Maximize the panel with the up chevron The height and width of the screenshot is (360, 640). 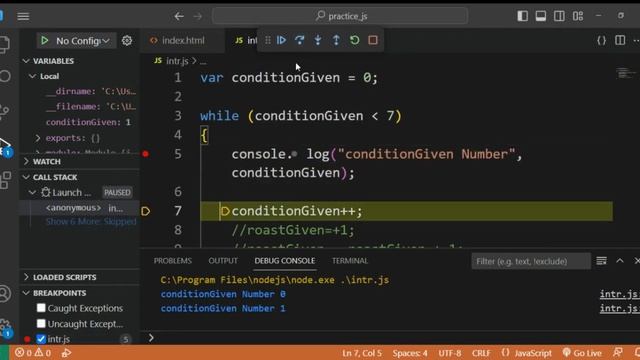620,261
